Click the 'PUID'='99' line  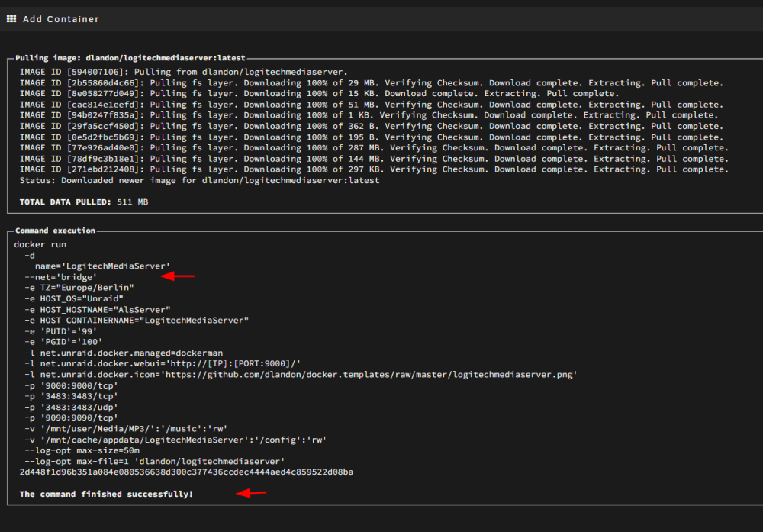(61, 331)
